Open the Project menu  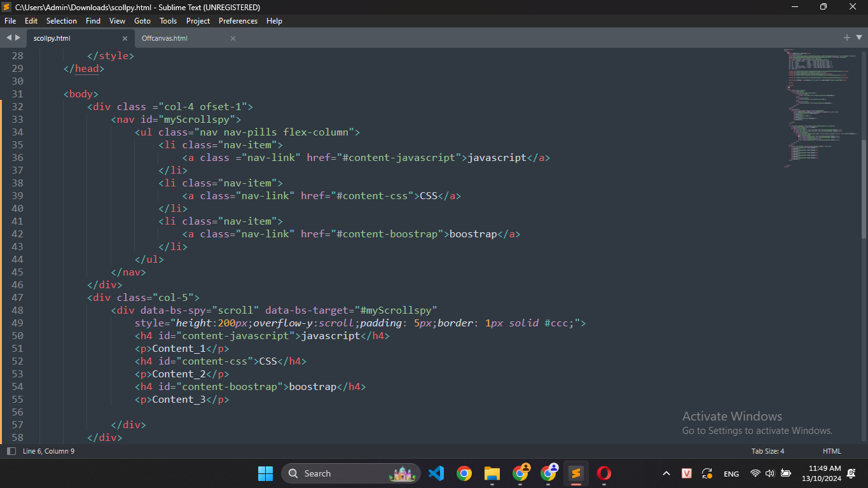tap(198, 21)
